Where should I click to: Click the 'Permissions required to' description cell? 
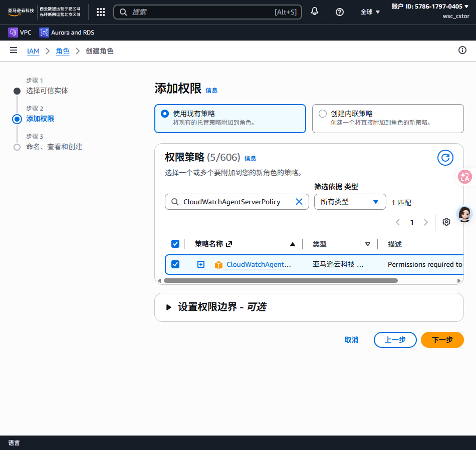pos(425,264)
